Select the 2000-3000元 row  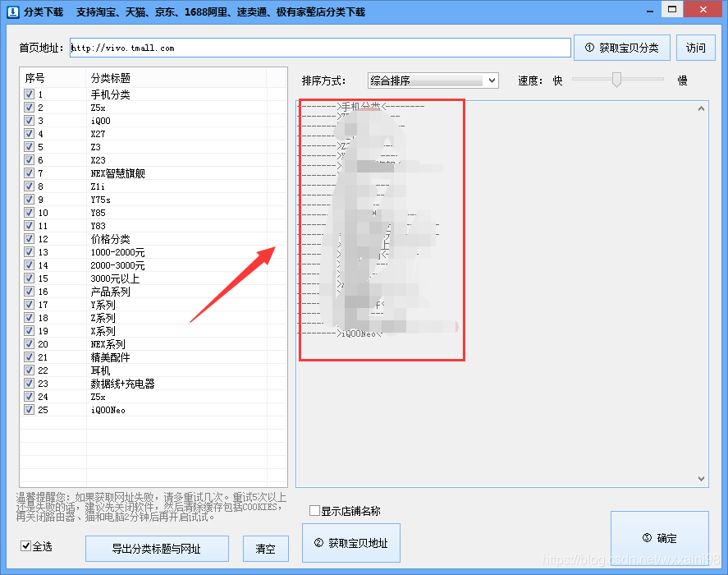[153, 265]
